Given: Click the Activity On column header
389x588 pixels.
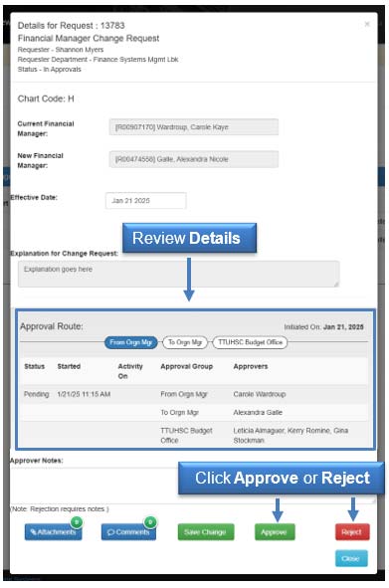Looking at the screenshot, I should click(130, 371).
